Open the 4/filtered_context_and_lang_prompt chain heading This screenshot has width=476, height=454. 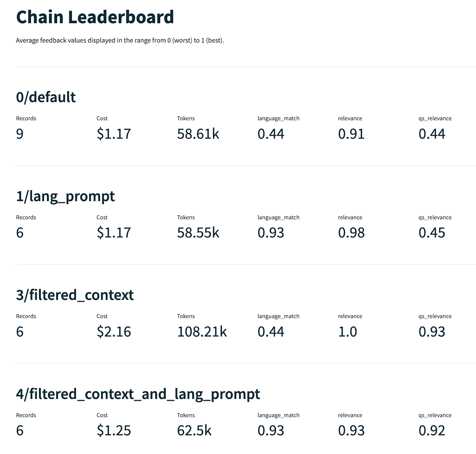138,394
